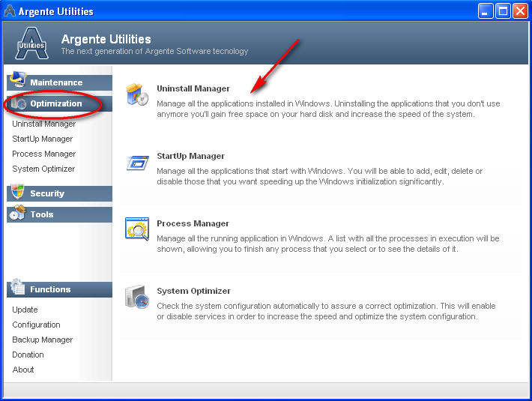The height and width of the screenshot is (401, 532).
Task: Click the Process Manager magnifier icon
Action: pyautogui.click(x=137, y=229)
